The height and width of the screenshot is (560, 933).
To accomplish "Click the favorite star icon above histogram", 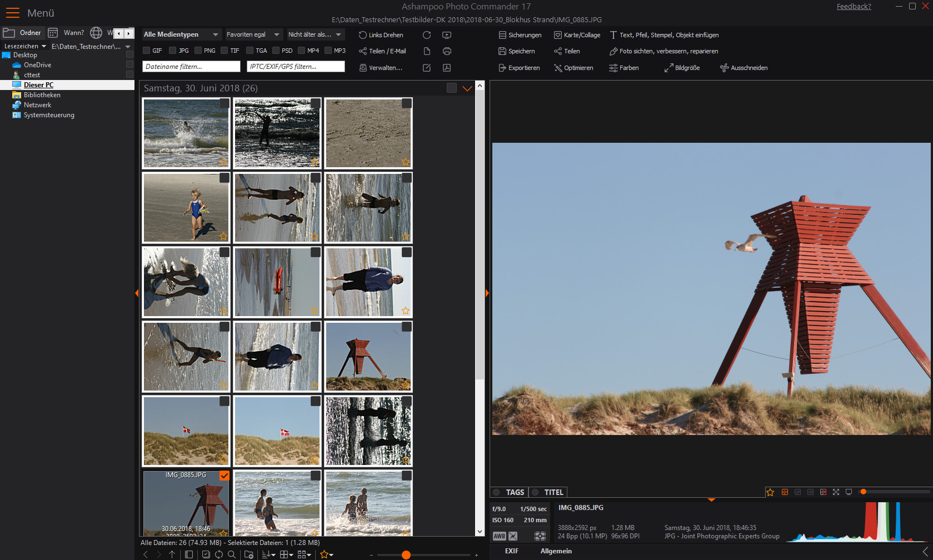I will click(x=770, y=492).
